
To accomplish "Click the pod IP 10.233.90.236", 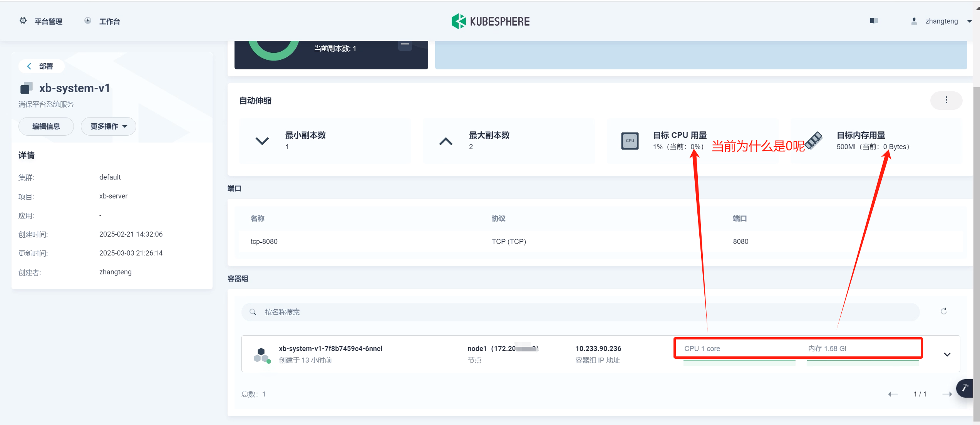I will click(x=598, y=349).
